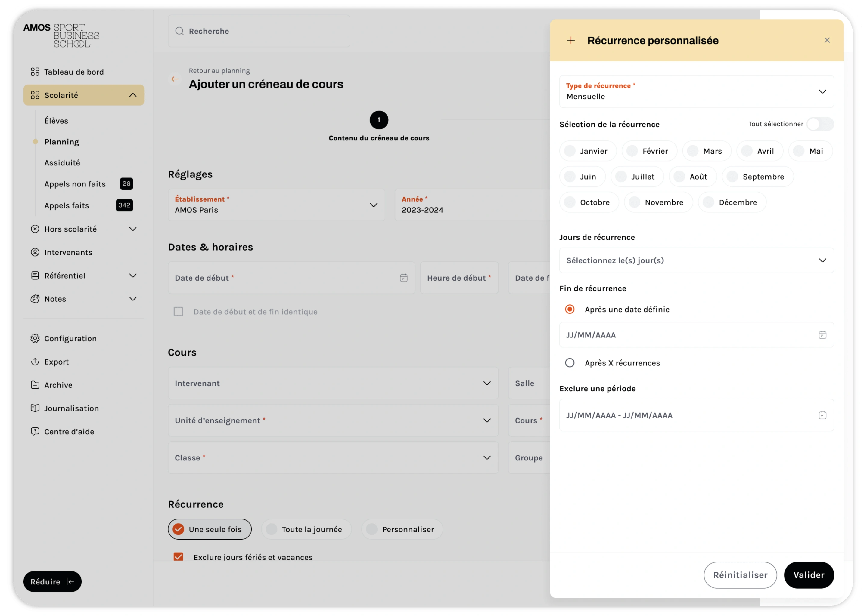
Task: Go to Appels non faits
Action: 75,184
